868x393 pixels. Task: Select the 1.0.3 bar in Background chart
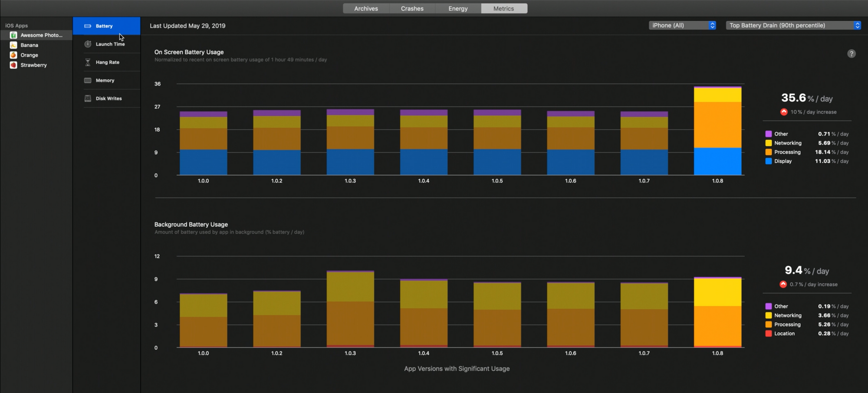click(350, 309)
